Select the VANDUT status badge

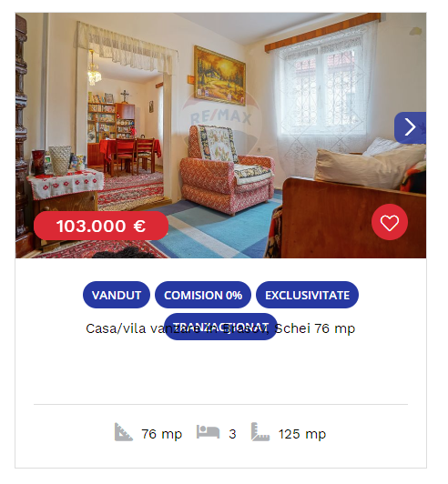(x=117, y=295)
